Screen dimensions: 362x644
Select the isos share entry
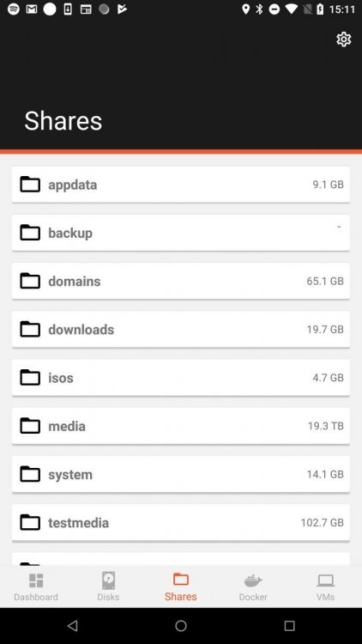pyautogui.click(x=181, y=378)
